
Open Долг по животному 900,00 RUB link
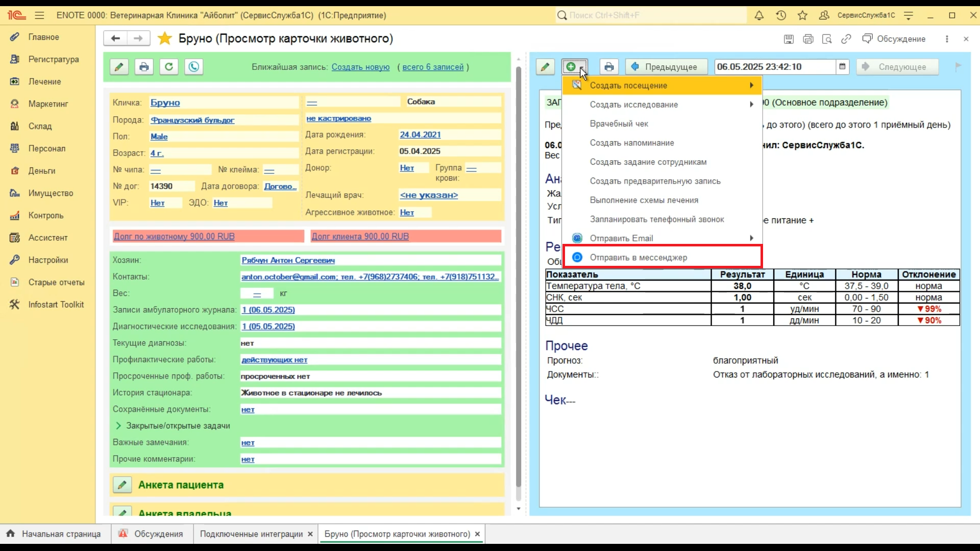(174, 237)
